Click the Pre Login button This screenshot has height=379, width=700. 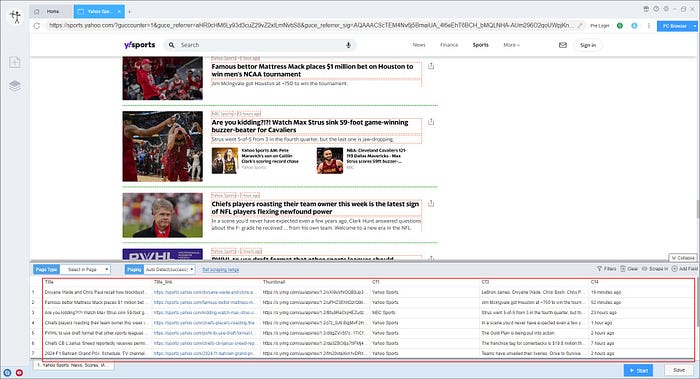600,26
